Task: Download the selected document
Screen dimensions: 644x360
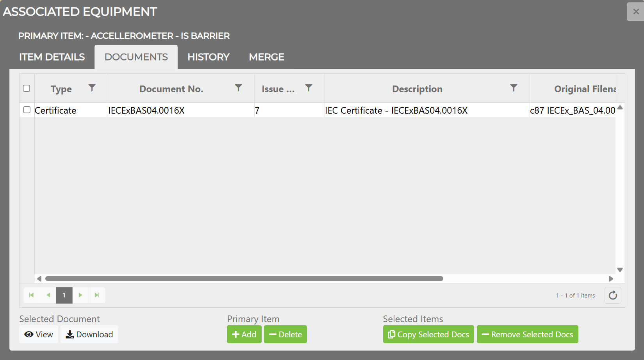Action: [89, 335]
